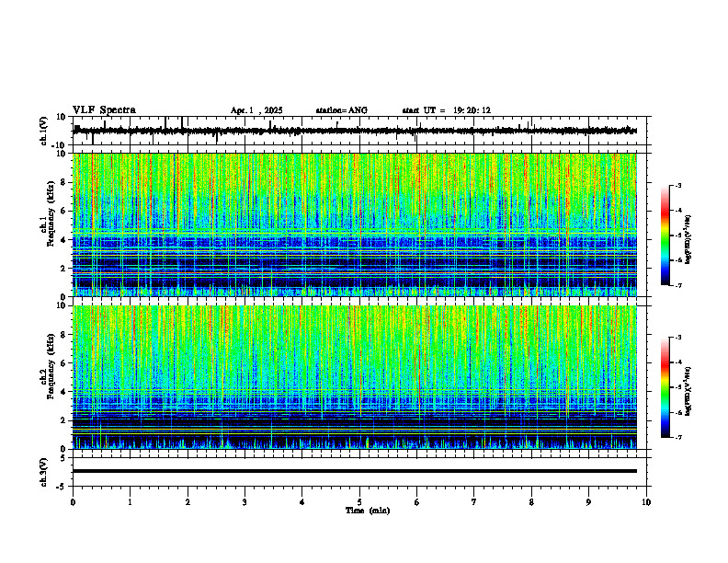Click time tick label '3' on x-axis
Viewport: 728px width, 563px height.
click(245, 502)
